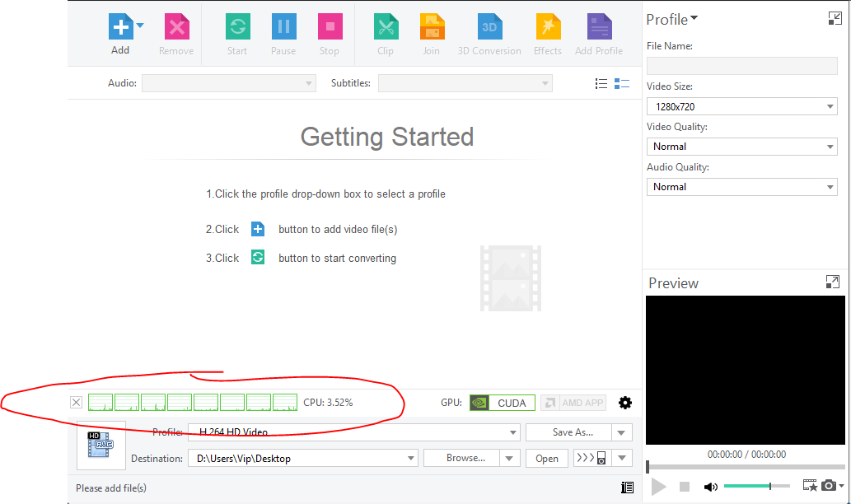Click the Open destination button
This screenshot has width=851, height=504.
pos(546,458)
